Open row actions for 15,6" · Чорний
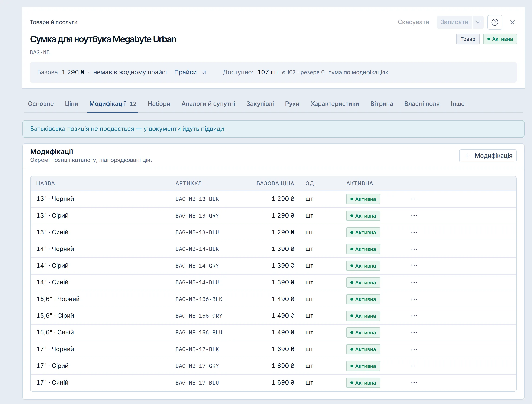532x404 pixels. point(414,299)
